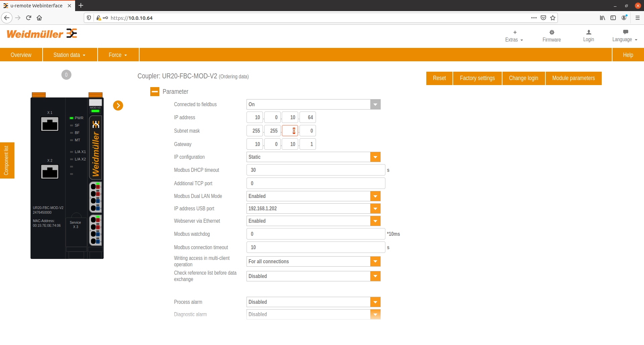Bookmark this page with the star icon
This screenshot has height=345, width=644.
(553, 18)
